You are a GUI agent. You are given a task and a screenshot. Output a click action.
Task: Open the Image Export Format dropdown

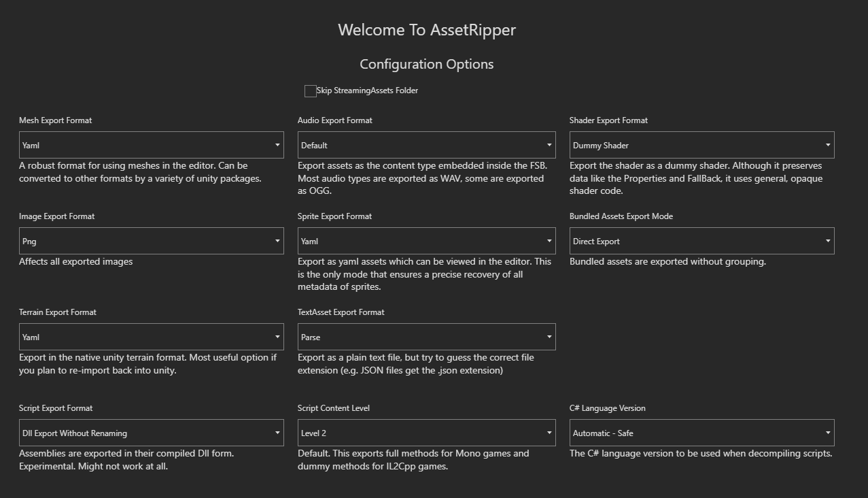[x=152, y=241]
